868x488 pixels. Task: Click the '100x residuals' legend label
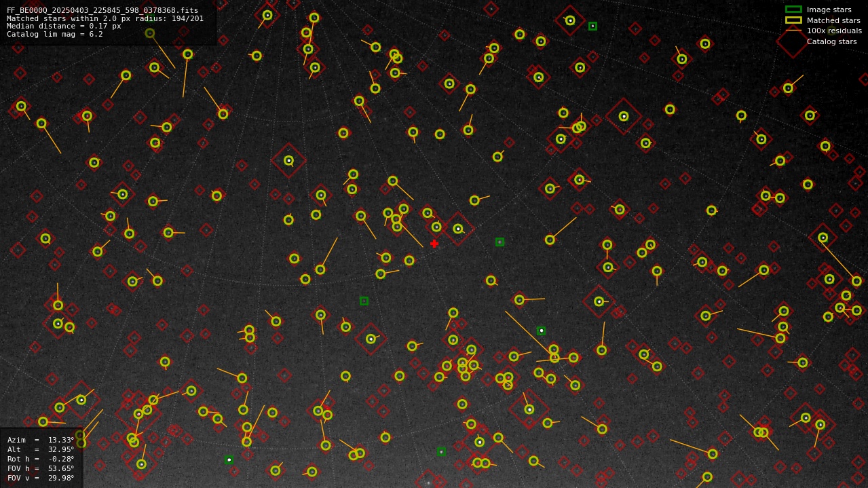click(834, 31)
